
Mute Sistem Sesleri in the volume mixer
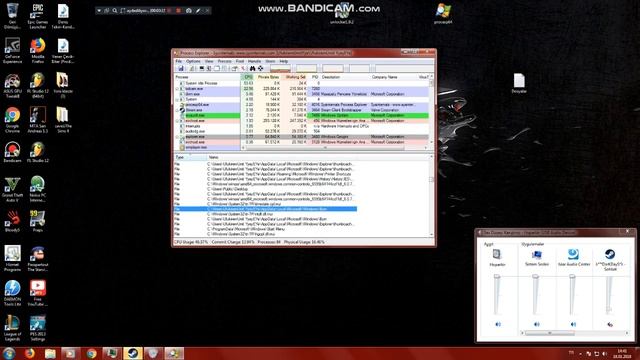[x=537, y=324]
